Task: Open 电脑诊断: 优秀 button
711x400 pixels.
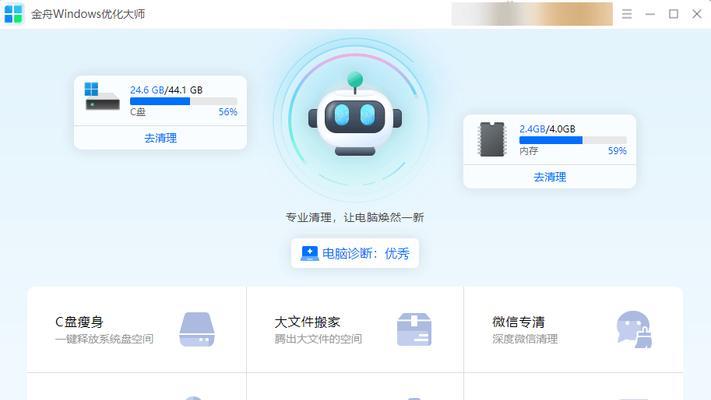Action: [x=355, y=253]
